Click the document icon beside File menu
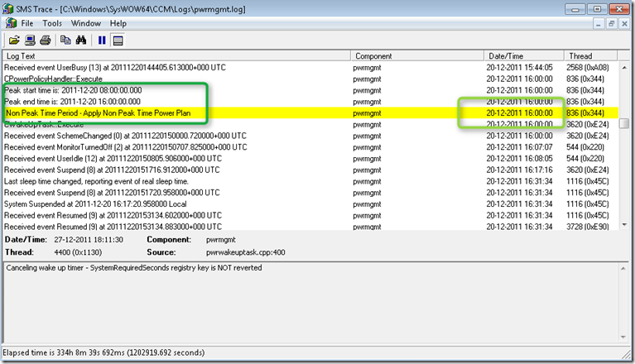The height and width of the screenshot is (364, 635). tap(11, 23)
